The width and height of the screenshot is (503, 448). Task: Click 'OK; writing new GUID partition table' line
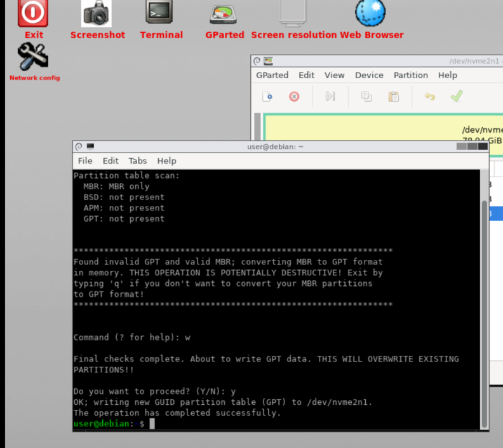[x=223, y=402]
